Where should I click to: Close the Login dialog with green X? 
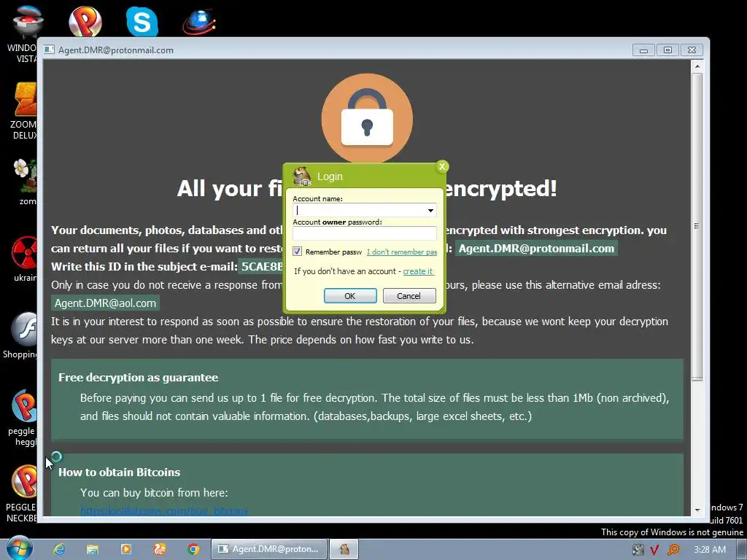pyautogui.click(x=442, y=166)
